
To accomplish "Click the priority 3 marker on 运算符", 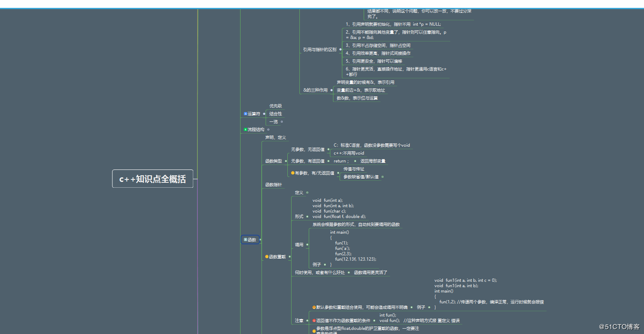I will [245, 114].
